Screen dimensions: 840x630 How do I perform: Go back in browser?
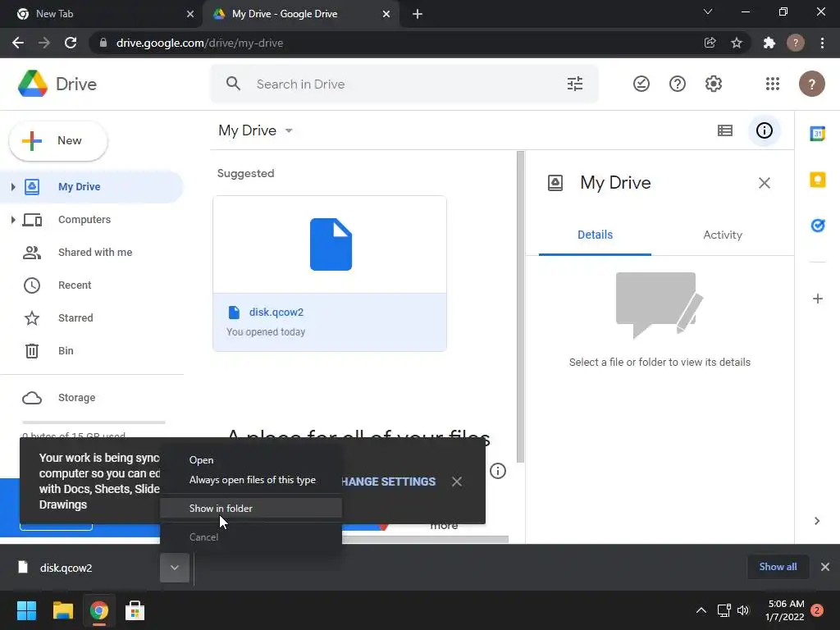tap(18, 43)
